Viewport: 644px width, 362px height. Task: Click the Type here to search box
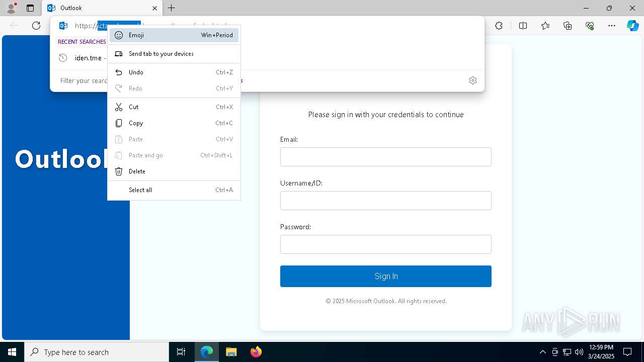97,352
